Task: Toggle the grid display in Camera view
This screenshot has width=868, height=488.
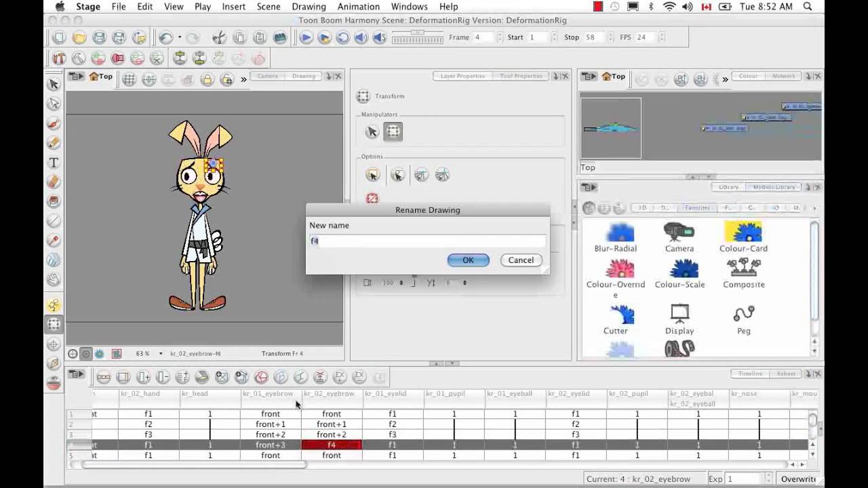Action: pyautogui.click(x=129, y=79)
